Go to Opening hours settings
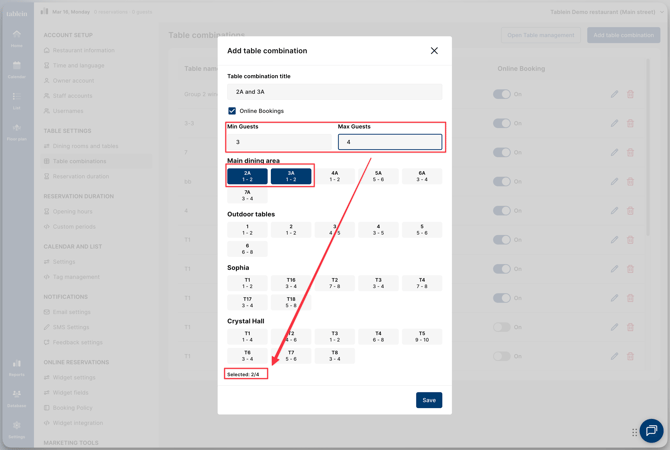This screenshot has width=670, height=450. 72,212
